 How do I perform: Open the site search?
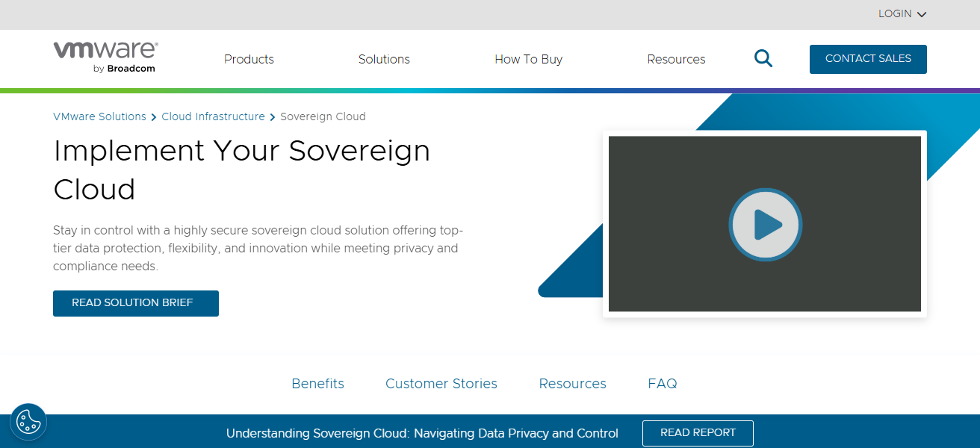[x=763, y=58]
